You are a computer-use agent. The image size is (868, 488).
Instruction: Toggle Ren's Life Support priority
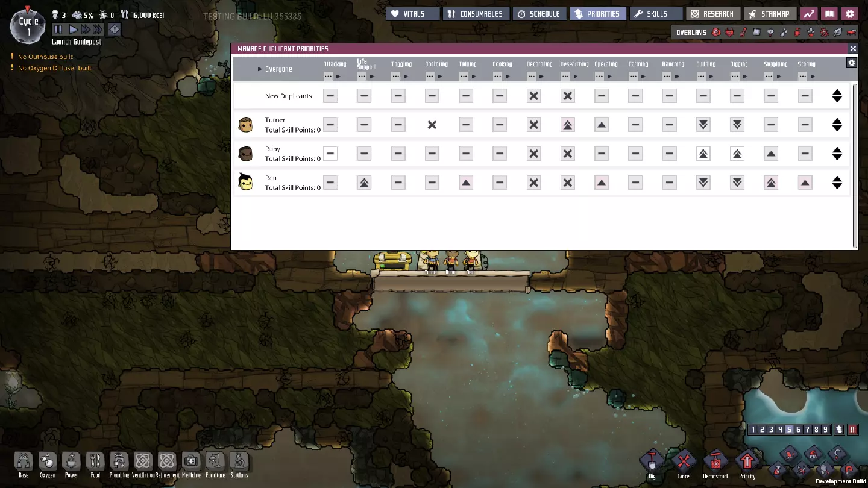[364, 183]
